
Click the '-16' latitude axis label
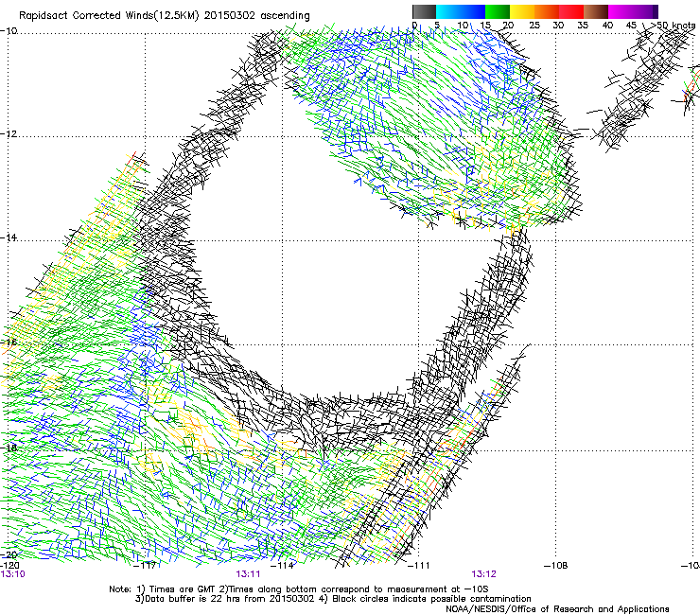coord(9,343)
